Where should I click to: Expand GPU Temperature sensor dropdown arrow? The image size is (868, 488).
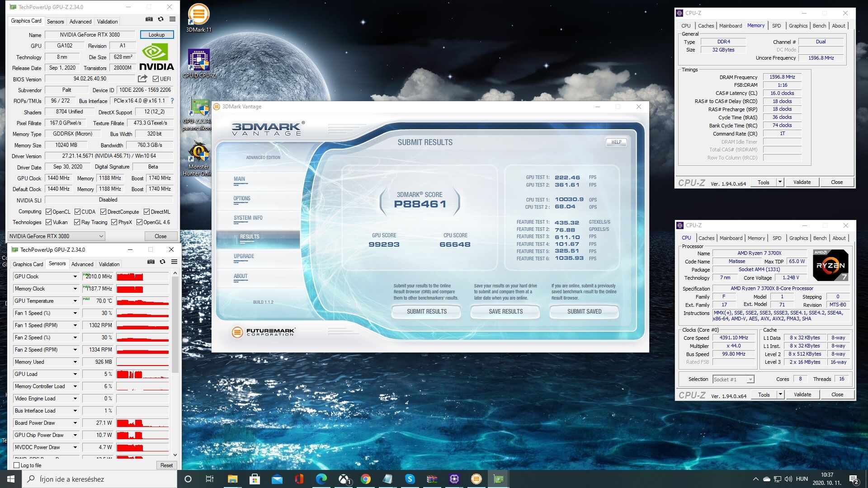[75, 301]
